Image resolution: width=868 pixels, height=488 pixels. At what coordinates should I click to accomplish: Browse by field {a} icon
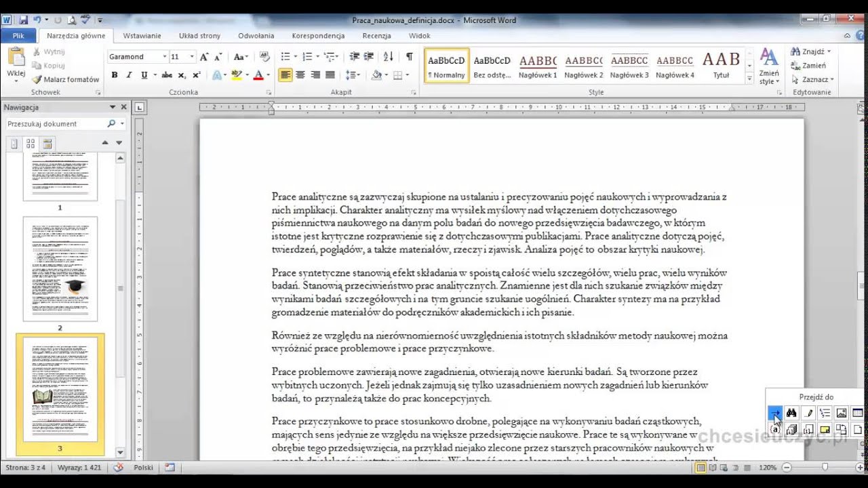coord(774,430)
